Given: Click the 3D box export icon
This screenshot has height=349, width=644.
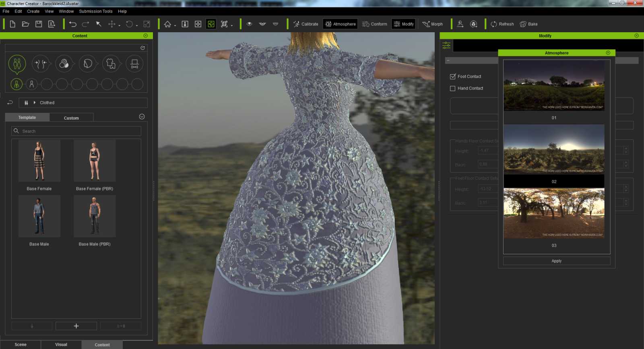Looking at the screenshot, I should click(x=474, y=24).
